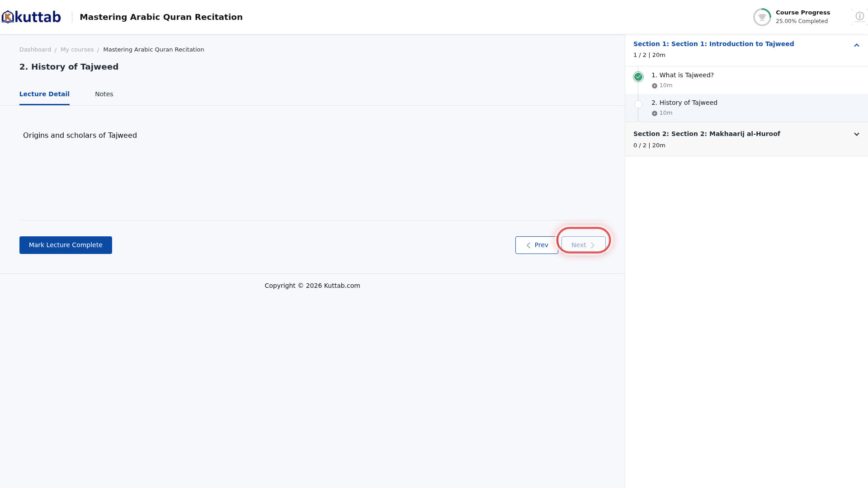The height and width of the screenshot is (488, 868).
Task: Click the play icon under What is Tajweed
Action: (654, 86)
